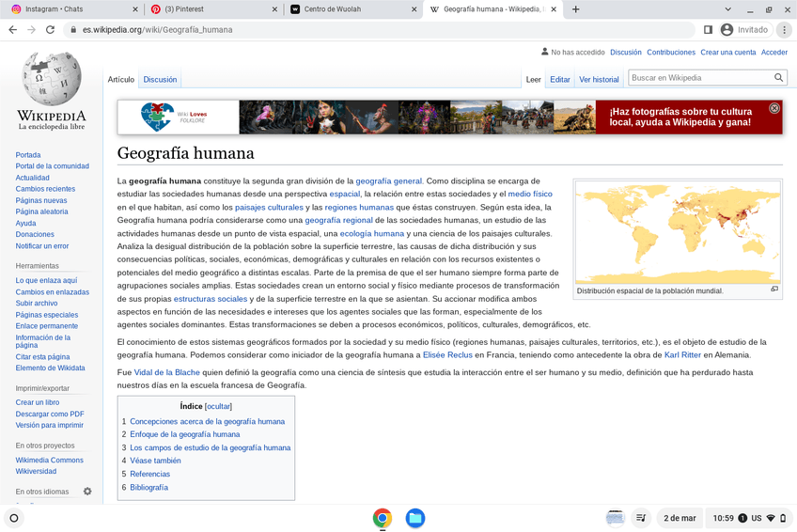Open Ver historial tab
The width and height of the screenshot is (797, 532).
click(599, 80)
